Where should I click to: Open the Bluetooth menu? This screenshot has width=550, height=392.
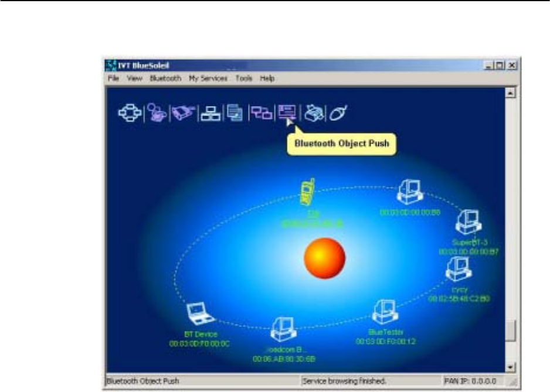point(165,78)
